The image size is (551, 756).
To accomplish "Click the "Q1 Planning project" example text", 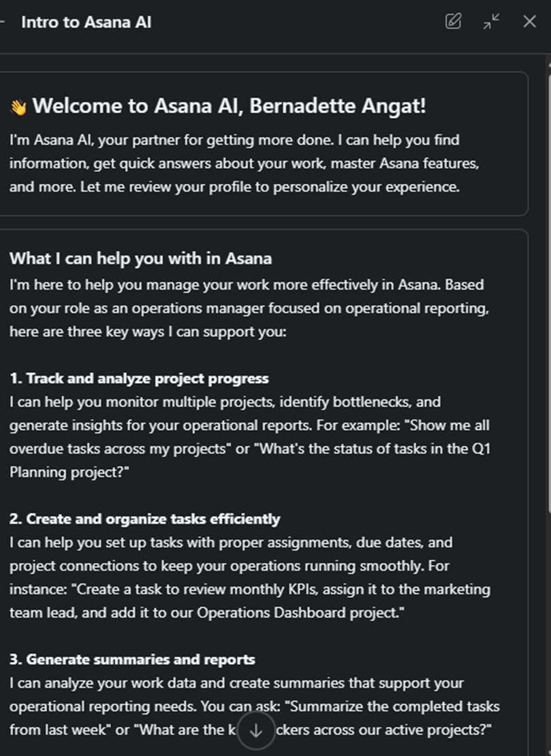I will tap(68, 472).
